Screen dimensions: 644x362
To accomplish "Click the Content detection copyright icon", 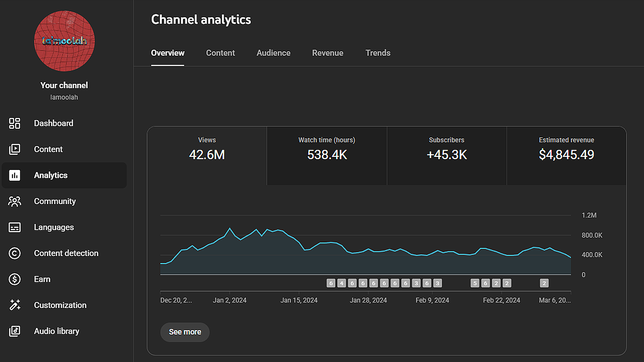I will [14, 253].
